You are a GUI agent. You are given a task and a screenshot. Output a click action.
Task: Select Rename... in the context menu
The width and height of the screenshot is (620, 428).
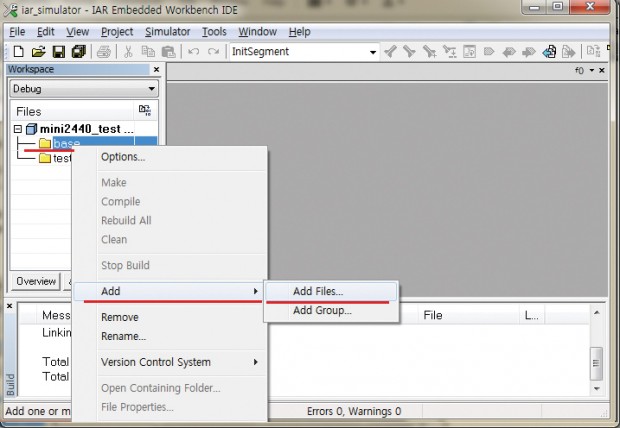[x=170, y=336]
